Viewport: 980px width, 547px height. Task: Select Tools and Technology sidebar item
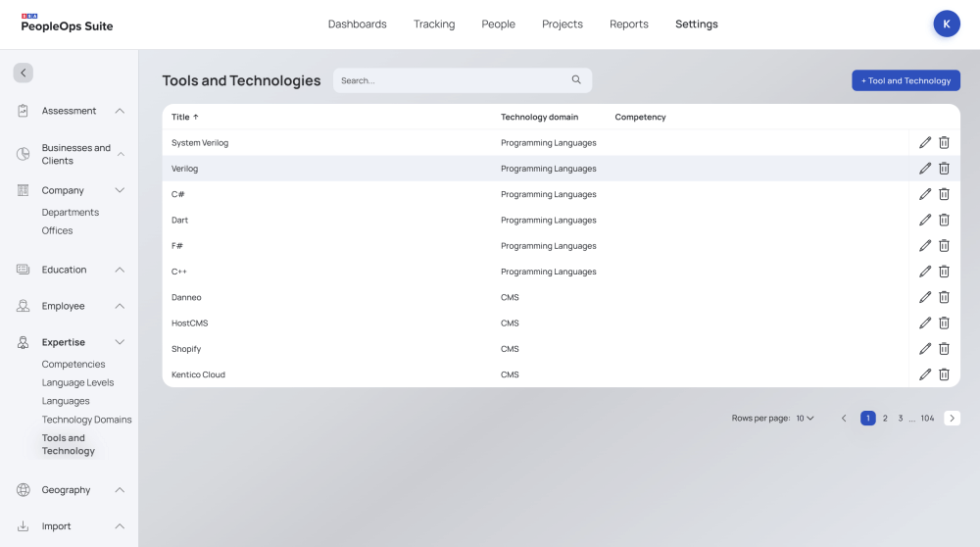click(x=69, y=444)
